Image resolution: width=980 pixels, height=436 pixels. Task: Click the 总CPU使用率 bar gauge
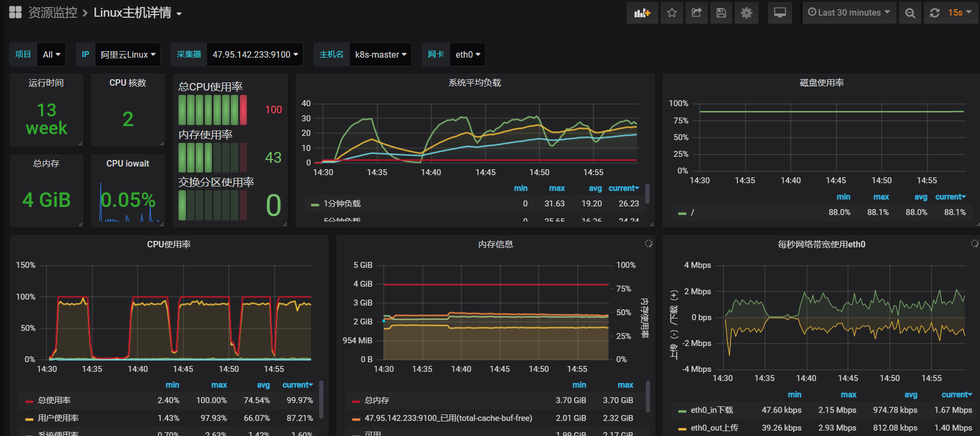click(x=213, y=110)
